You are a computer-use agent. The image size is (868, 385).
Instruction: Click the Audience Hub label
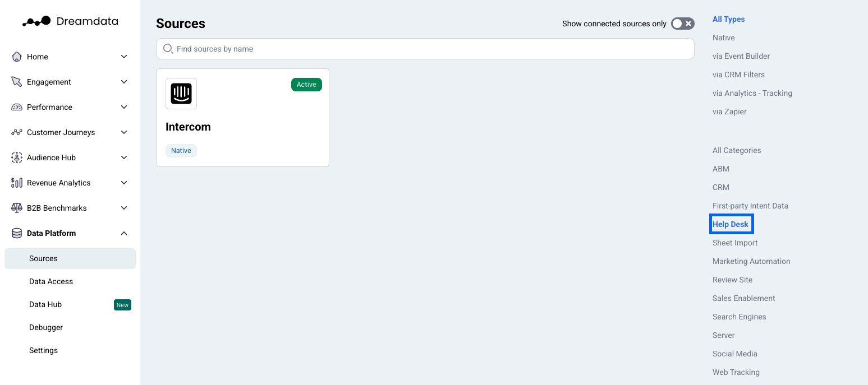click(x=51, y=157)
